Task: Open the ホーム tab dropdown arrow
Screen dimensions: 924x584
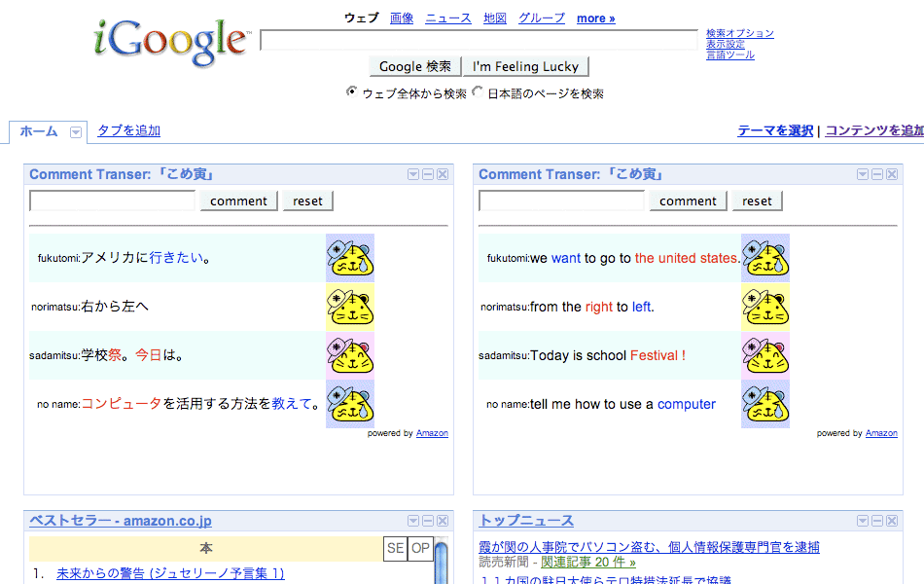Action: click(x=76, y=132)
